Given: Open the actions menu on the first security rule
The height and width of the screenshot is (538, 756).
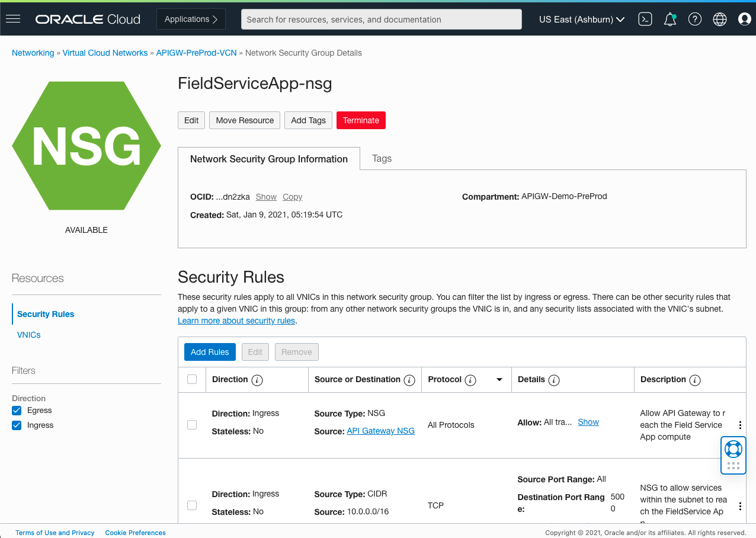Looking at the screenshot, I should click(740, 425).
